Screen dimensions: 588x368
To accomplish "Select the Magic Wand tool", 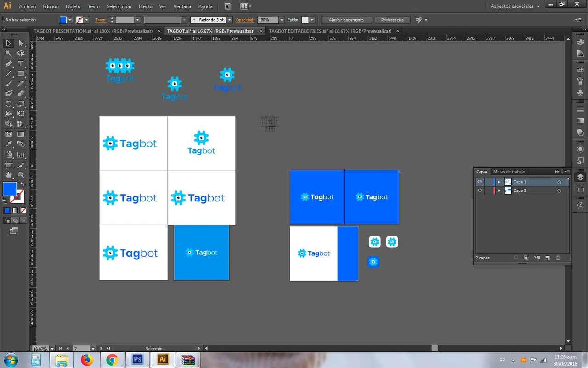I will [8, 53].
